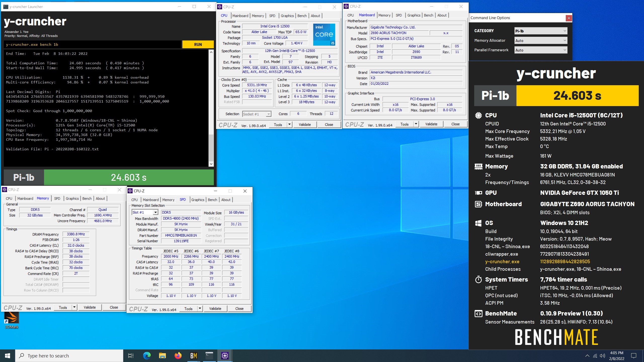The height and width of the screenshot is (362, 644).
Task: Click the green Pi-1b 24.603 s result bar
Action: coord(129,177)
